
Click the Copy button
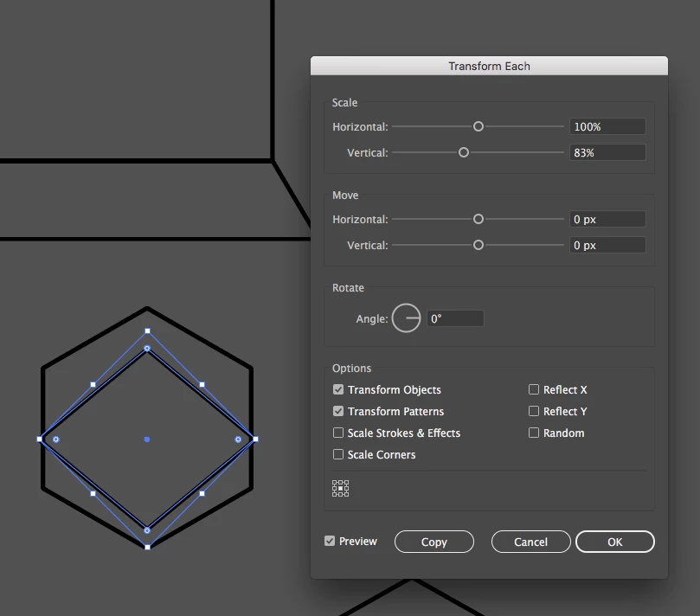pyautogui.click(x=433, y=542)
